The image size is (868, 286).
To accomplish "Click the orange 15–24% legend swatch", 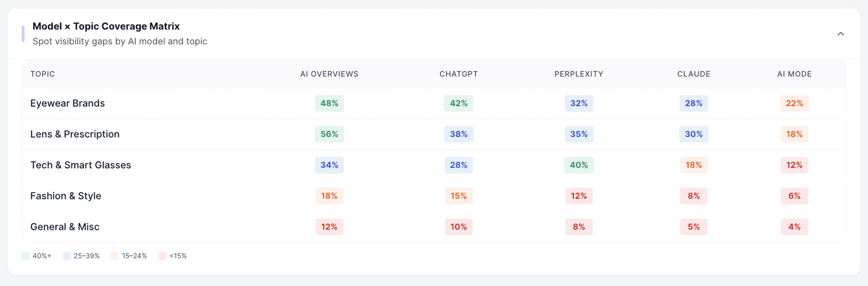I will click(115, 256).
